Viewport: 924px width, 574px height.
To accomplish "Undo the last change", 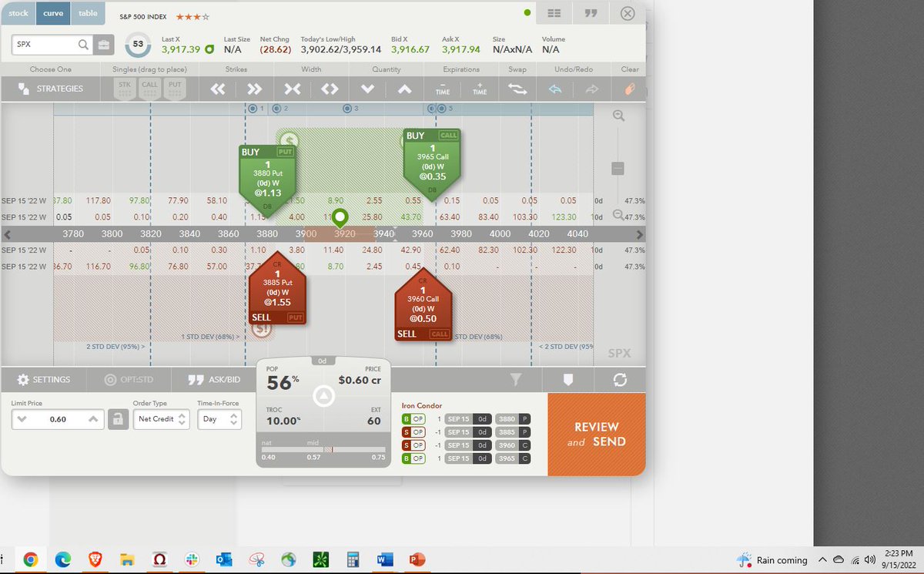I will tap(555, 89).
